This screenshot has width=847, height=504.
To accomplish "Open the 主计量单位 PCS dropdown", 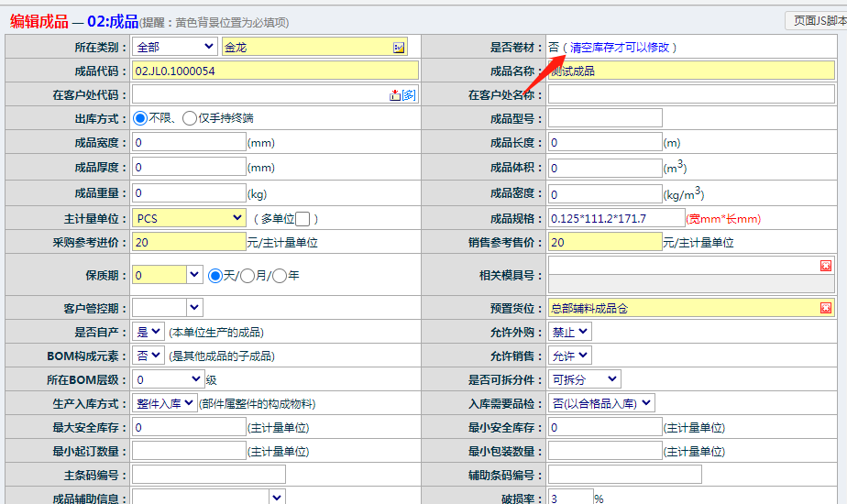I will coord(188,218).
